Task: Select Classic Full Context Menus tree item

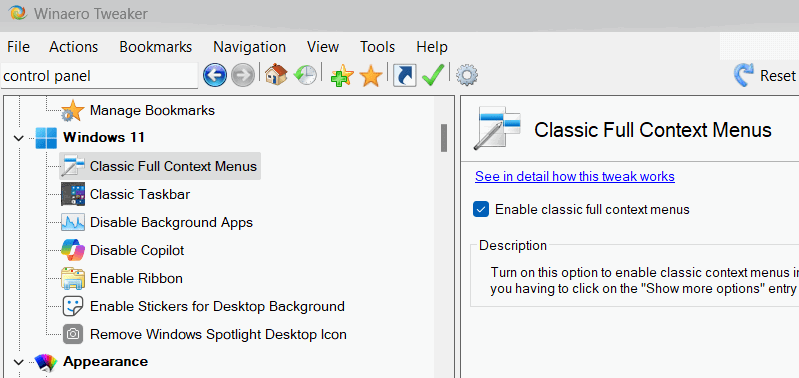Action: click(173, 166)
